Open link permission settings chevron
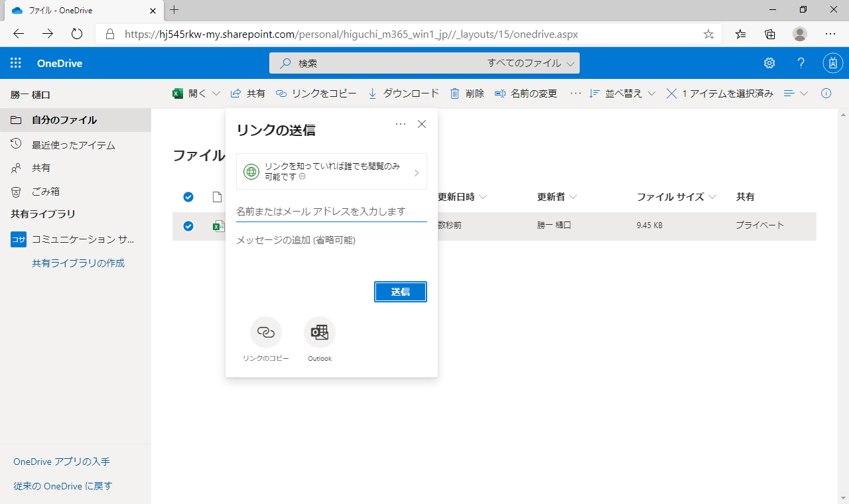Viewport: 849px width, 504px height. point(417,173)
